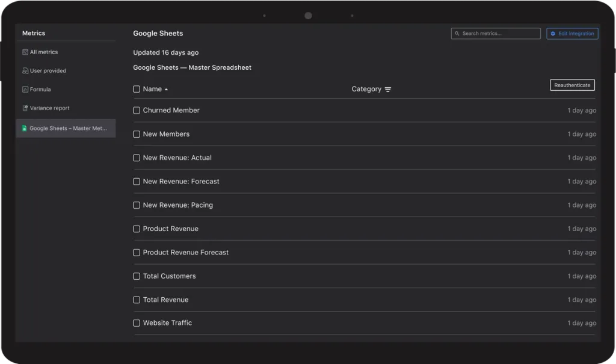Click the gear icon in Edit integration

pos(553,34)
